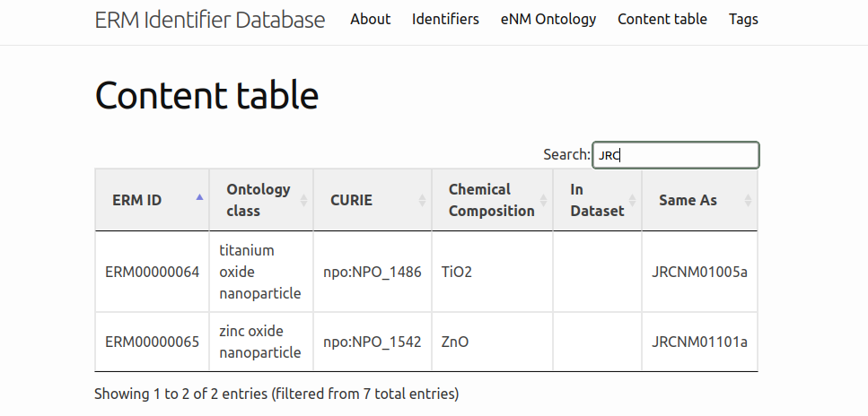Select Content table in navigation bar

coord(662,19)
